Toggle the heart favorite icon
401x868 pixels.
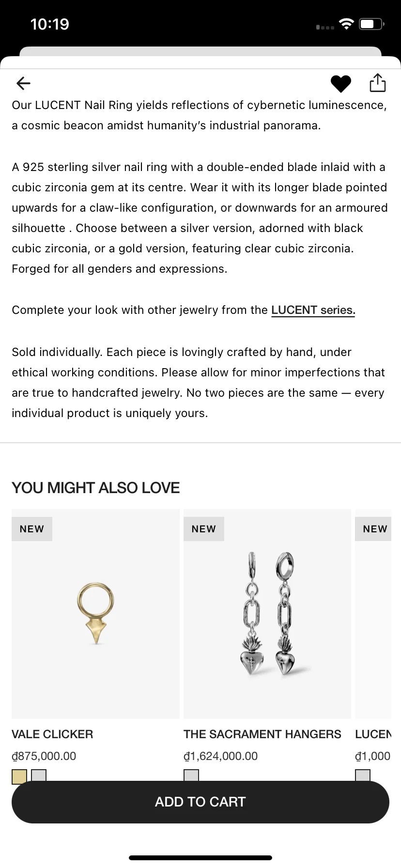point(340,84)
